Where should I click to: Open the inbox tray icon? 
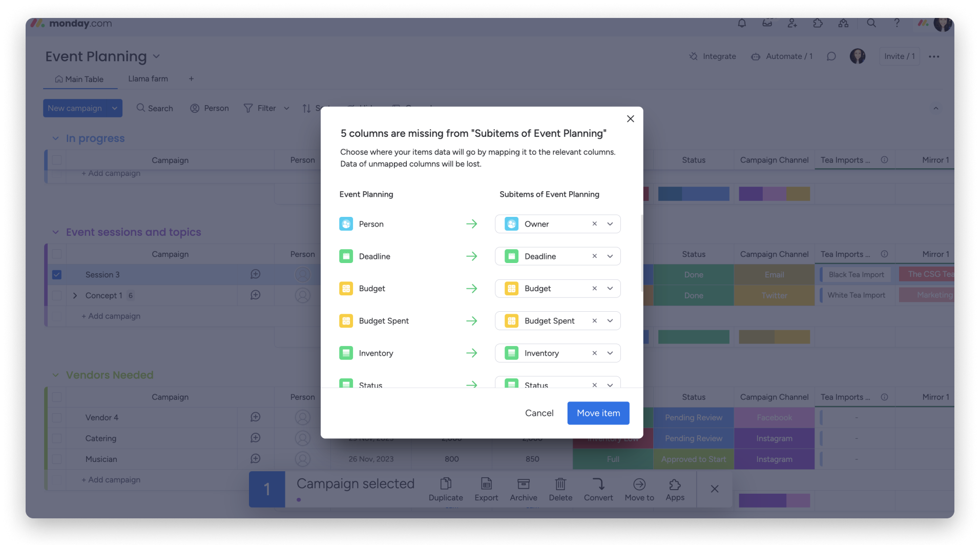(x=767, y=23)
